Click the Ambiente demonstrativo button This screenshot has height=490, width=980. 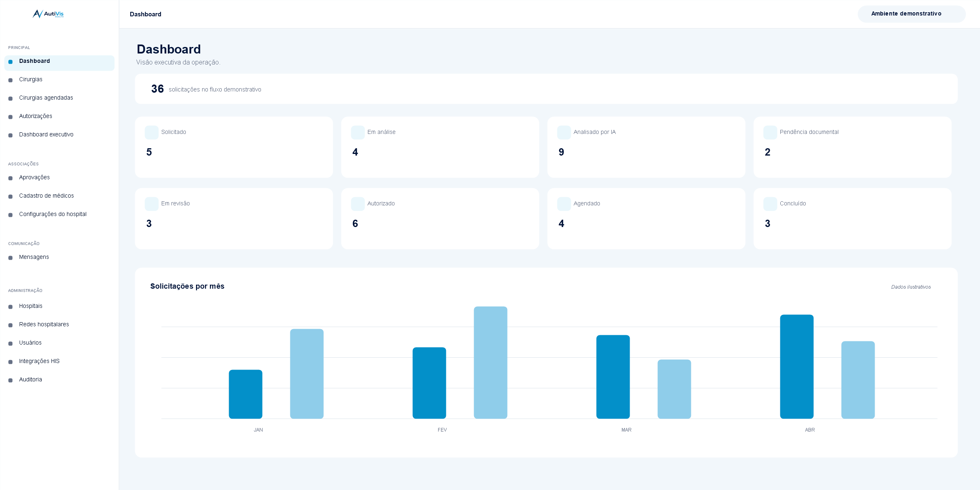coord(911,14)
